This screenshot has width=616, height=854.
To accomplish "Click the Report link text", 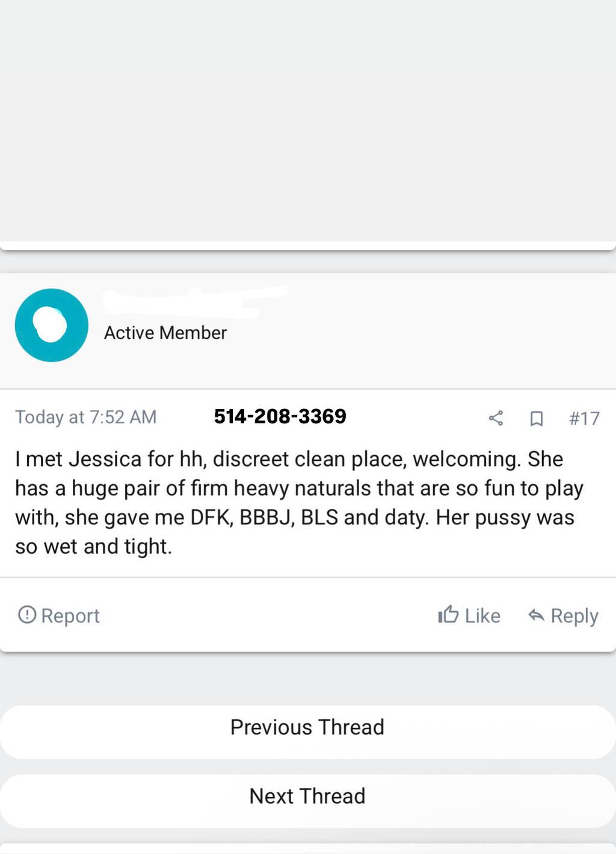I will click(70, 616).
